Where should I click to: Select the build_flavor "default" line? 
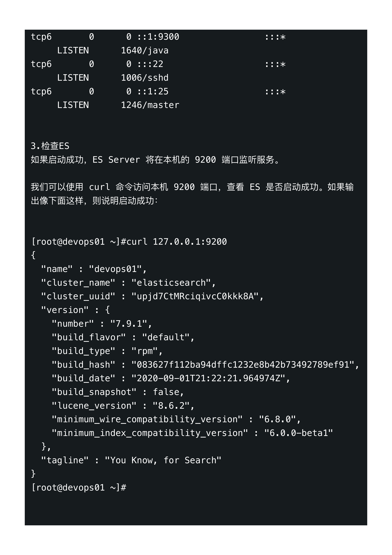pyautogui.click(x=123, y=337)
